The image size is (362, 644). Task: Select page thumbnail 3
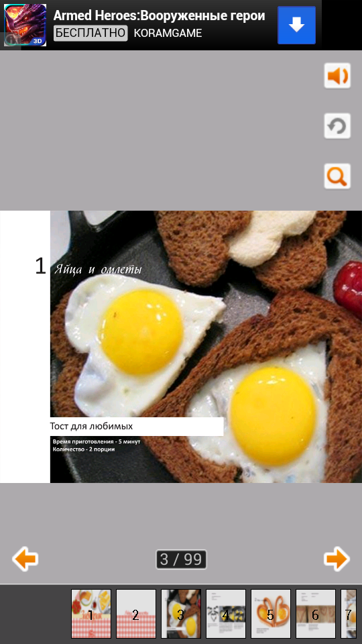181,614
